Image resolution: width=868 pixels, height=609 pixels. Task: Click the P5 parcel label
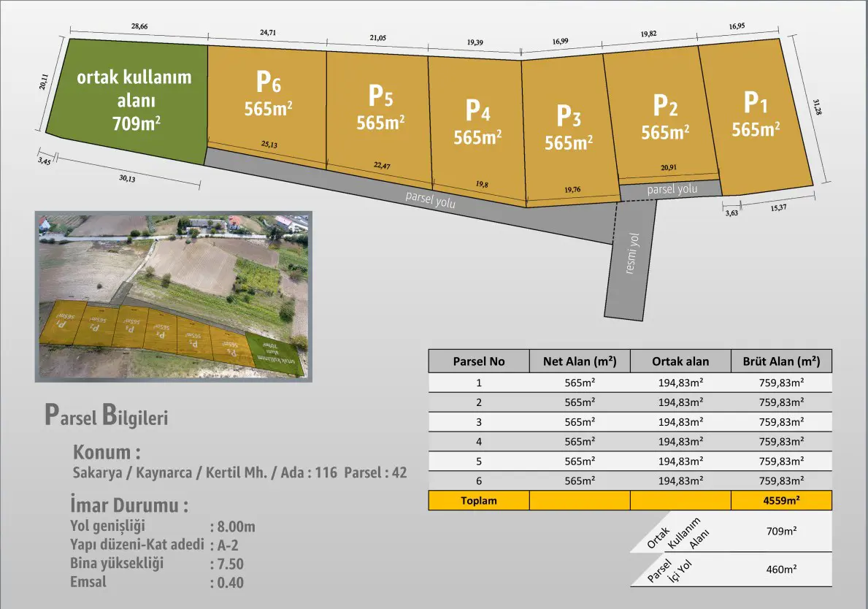pyautogui.click(x=381, y=96)
